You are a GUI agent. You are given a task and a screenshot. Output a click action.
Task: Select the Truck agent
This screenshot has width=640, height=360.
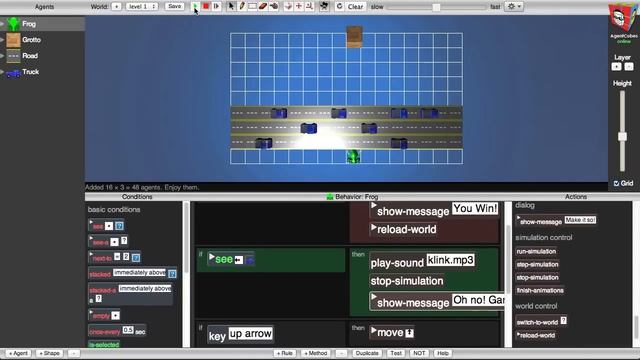(42, 72)
